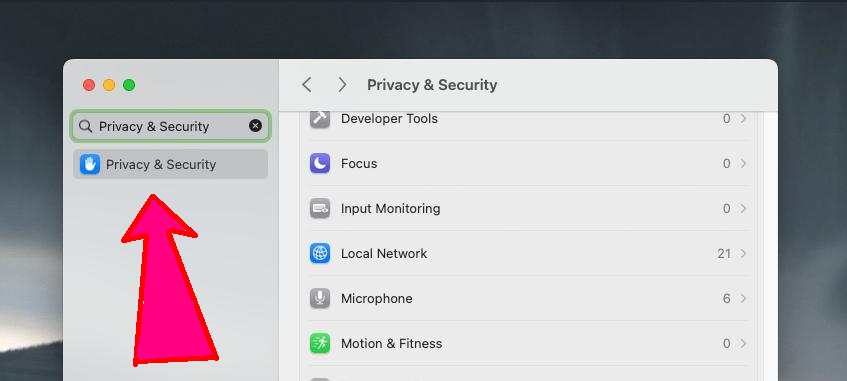
Task: Expand Microphone row chevron
Action: 743,298
